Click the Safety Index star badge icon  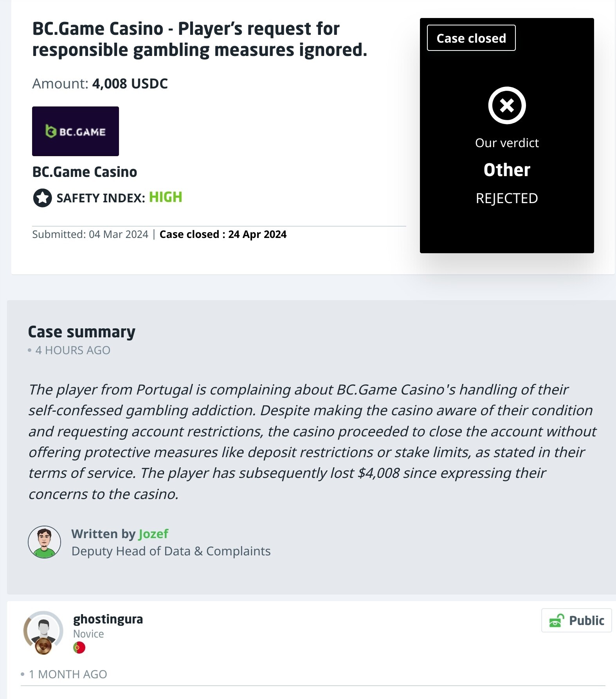coord(42,198)
